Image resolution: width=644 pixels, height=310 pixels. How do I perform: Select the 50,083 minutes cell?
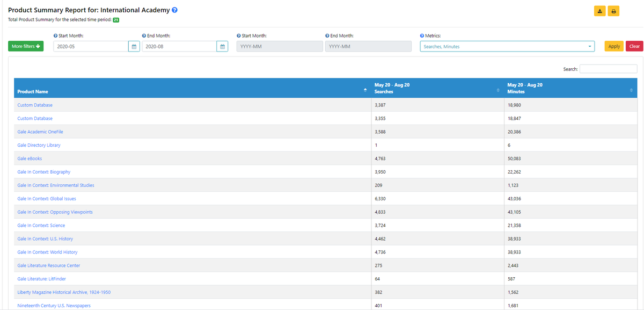click(570, 158)
